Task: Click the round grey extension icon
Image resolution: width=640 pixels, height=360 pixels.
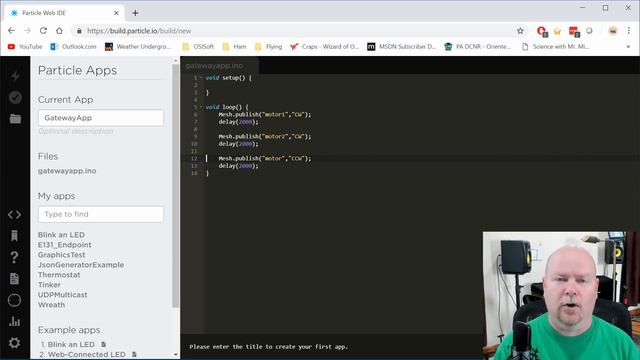Action: [x=589, y=31]
